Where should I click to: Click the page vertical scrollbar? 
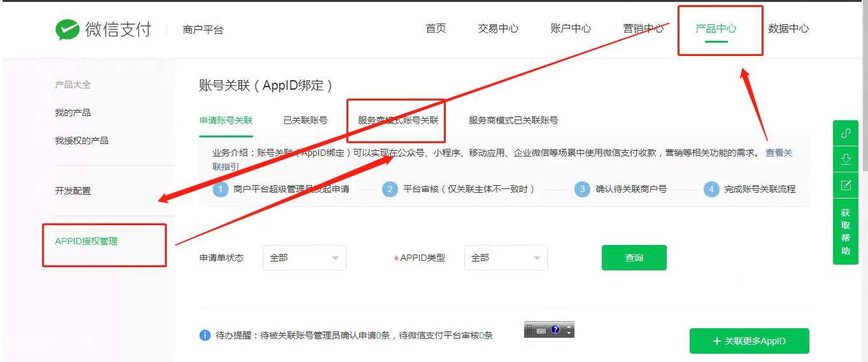click(x=864, y=86)
